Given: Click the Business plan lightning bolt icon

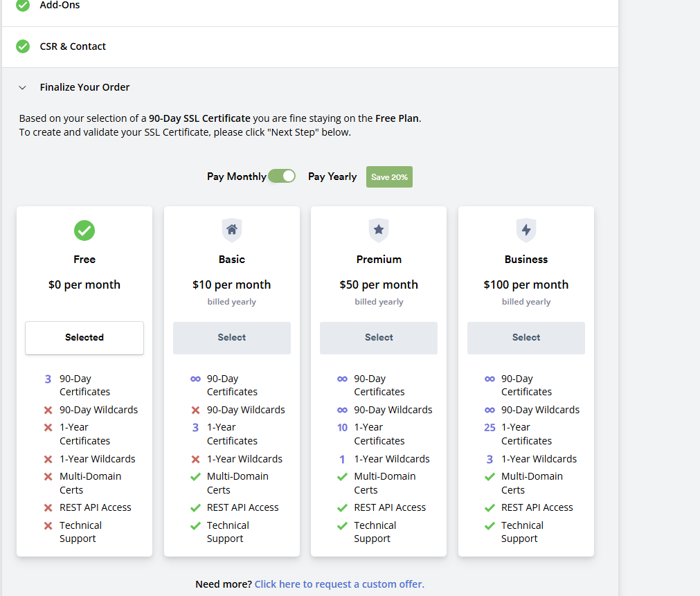Looking at the screenshot, I should pyautogui.click(x=526, y=231).
